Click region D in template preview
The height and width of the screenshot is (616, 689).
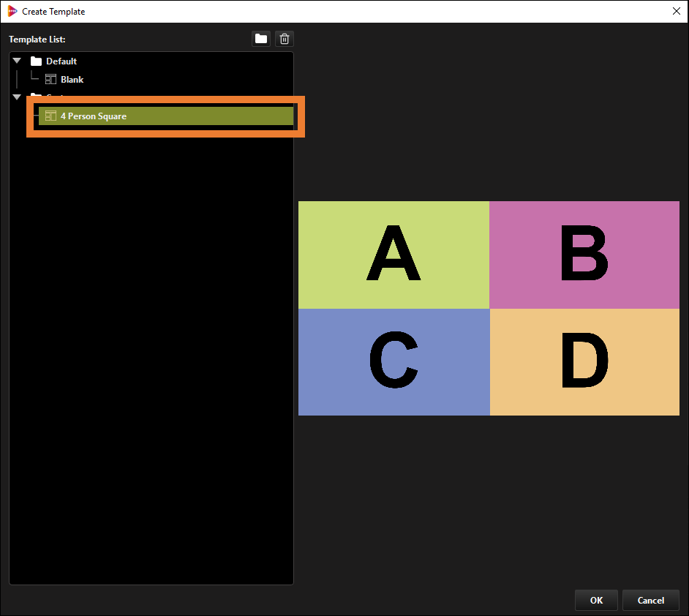click(584, 362)
